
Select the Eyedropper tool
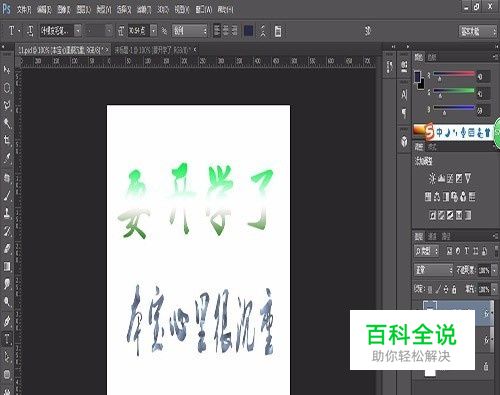(7, 159)
